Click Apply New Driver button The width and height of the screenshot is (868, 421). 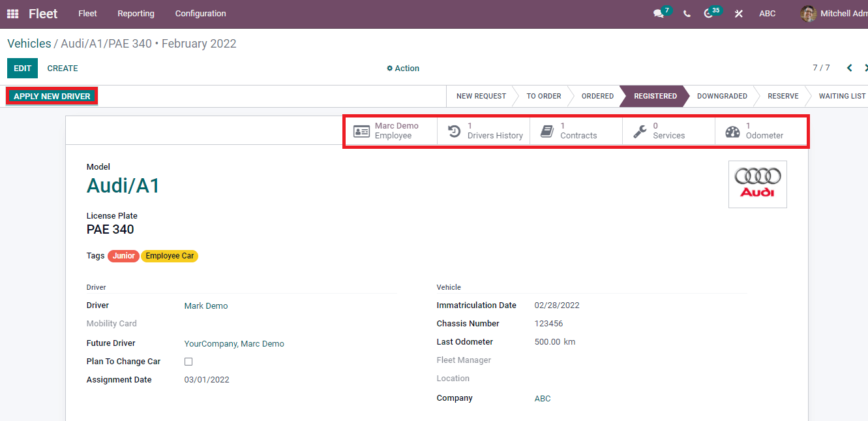point(52,97)
